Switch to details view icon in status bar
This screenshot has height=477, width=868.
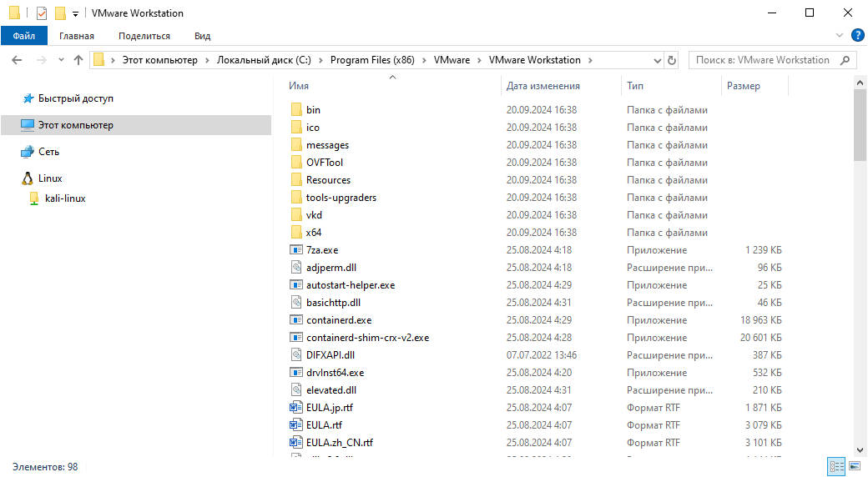click(836, 466)
